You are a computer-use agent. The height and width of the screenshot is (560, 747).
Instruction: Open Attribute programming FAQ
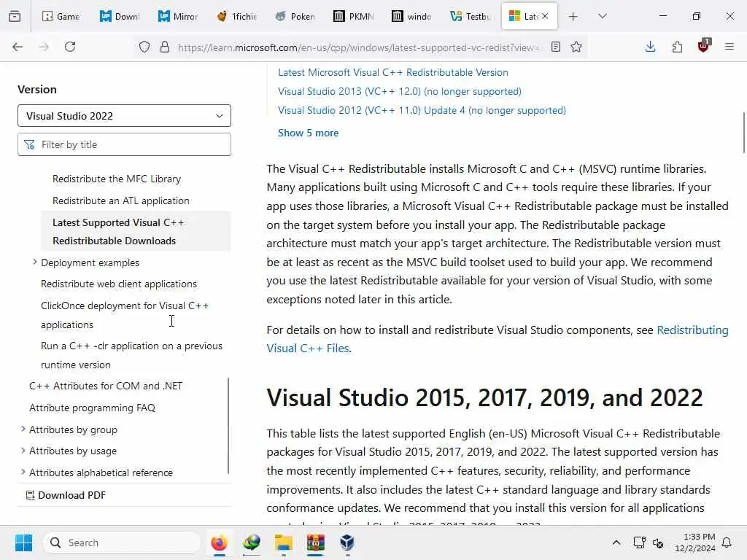[93, 408]
